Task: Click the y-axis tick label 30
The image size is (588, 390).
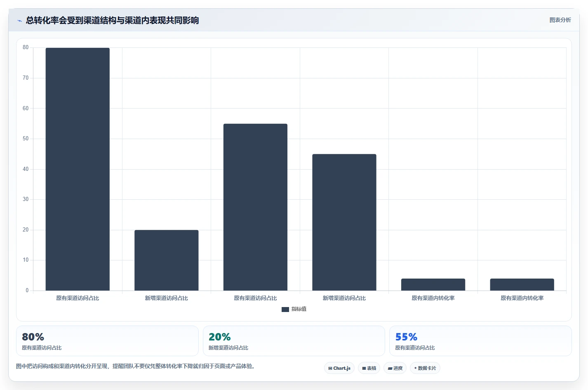Action: click(x=26, y=199)
